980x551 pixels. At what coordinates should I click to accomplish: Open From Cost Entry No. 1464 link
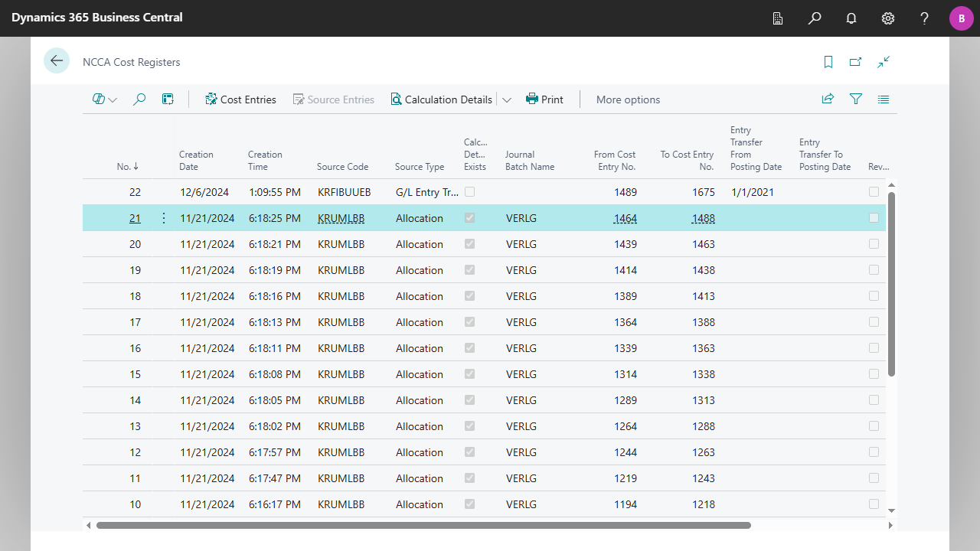tap(625, 218)
